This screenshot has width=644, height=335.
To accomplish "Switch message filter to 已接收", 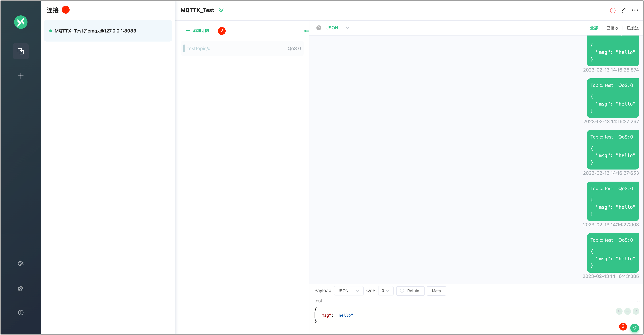I will (x=612, y=28).
